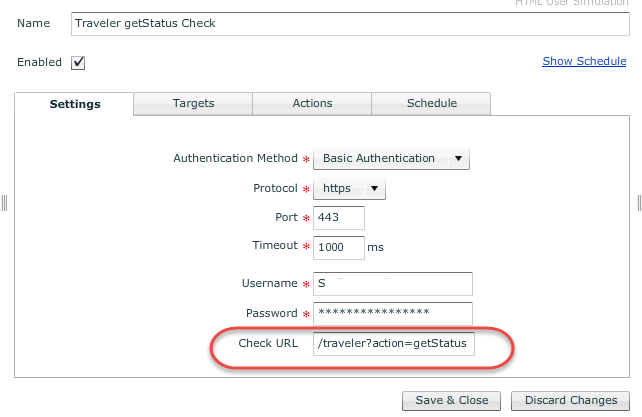Open the Actions tab
This screenshot has width=642, height=417.
pyautogui.click(x=312, y=103)
